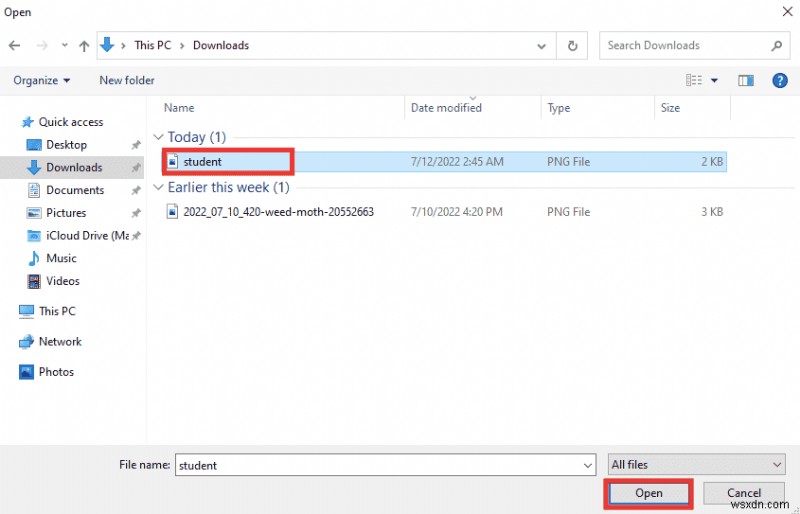Collapse the Earlier this week (1) group
Image resolution: width=800 pixels, height=514 pixels.
159,187
